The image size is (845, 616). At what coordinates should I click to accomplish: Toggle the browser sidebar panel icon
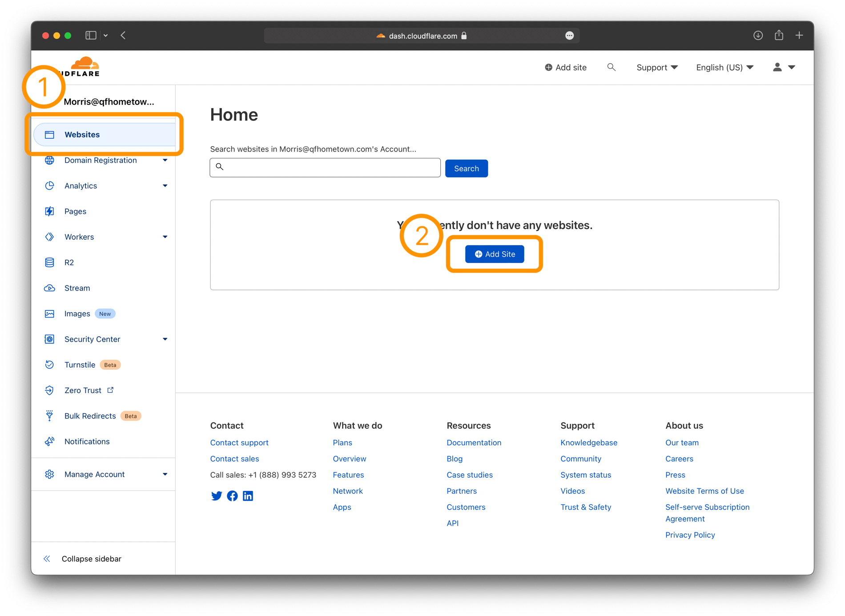click(91, 35)
